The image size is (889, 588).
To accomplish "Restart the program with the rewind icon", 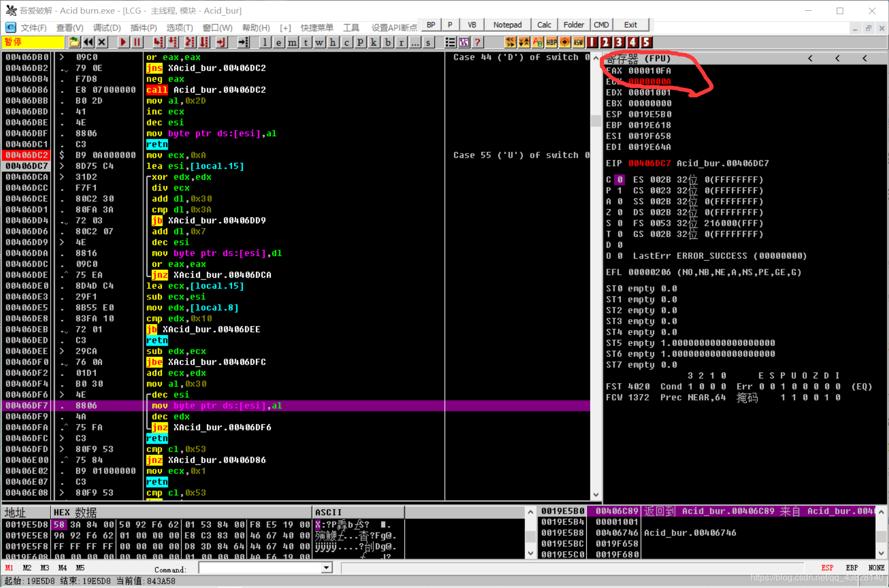I will [x=88, y=42].
